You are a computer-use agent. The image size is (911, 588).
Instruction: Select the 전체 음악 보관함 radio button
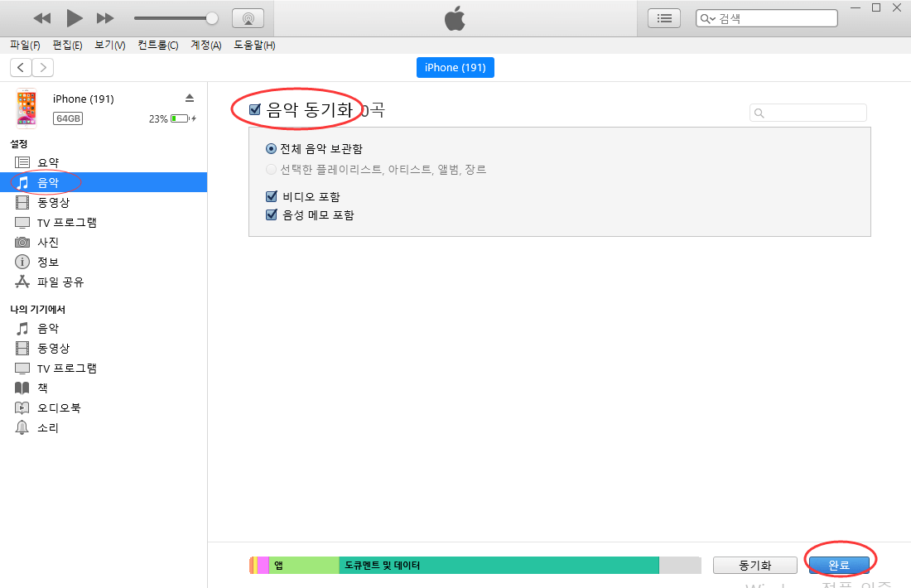click(x=272, y=148)
